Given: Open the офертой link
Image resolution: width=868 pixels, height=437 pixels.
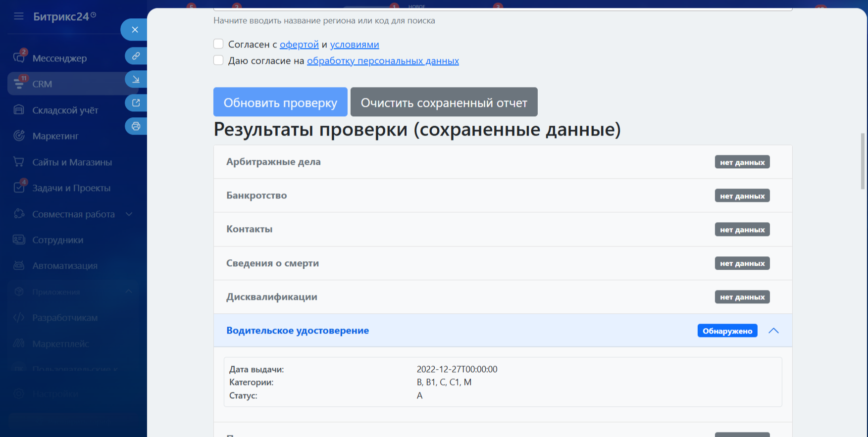Looking at the screenshot, I should pos(299,45).
